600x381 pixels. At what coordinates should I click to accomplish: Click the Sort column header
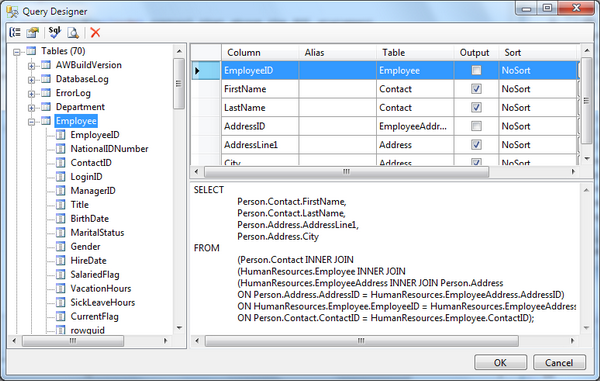(539, 52)
